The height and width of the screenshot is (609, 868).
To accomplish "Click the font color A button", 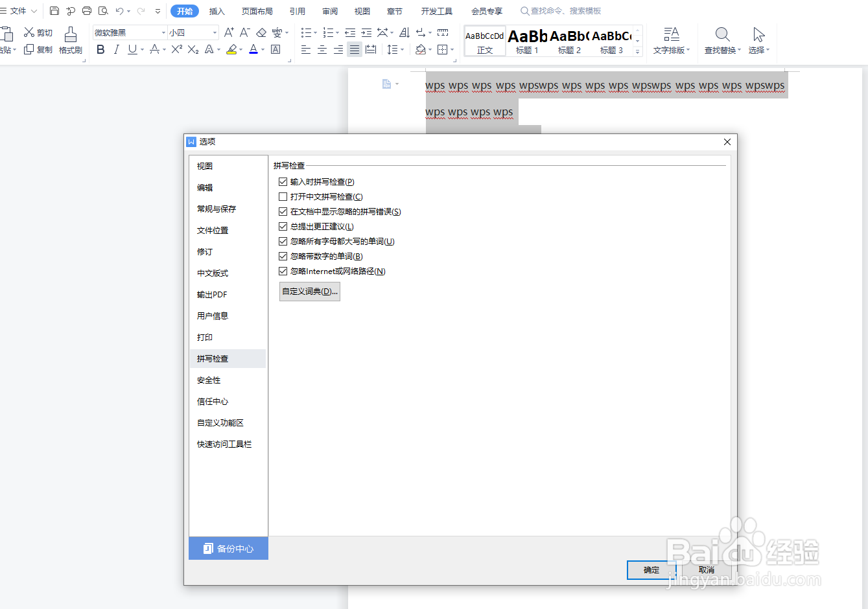I will [253, 49].
